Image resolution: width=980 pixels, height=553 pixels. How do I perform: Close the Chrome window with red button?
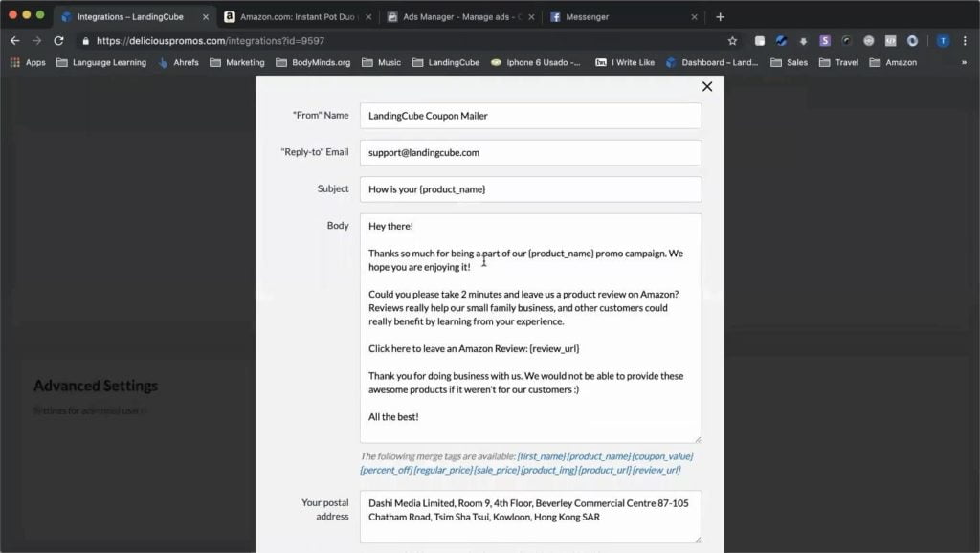[12, 14]
